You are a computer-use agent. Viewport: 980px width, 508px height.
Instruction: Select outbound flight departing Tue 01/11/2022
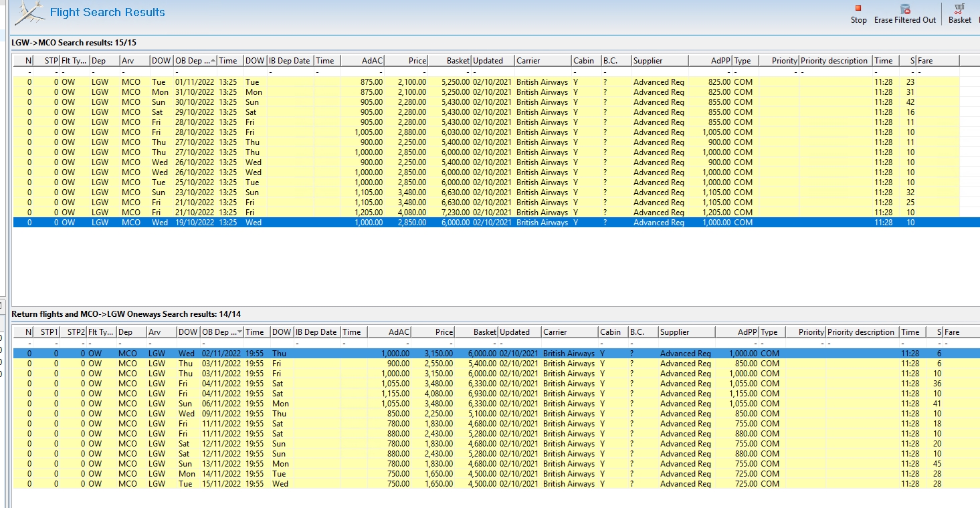[194, 82]
